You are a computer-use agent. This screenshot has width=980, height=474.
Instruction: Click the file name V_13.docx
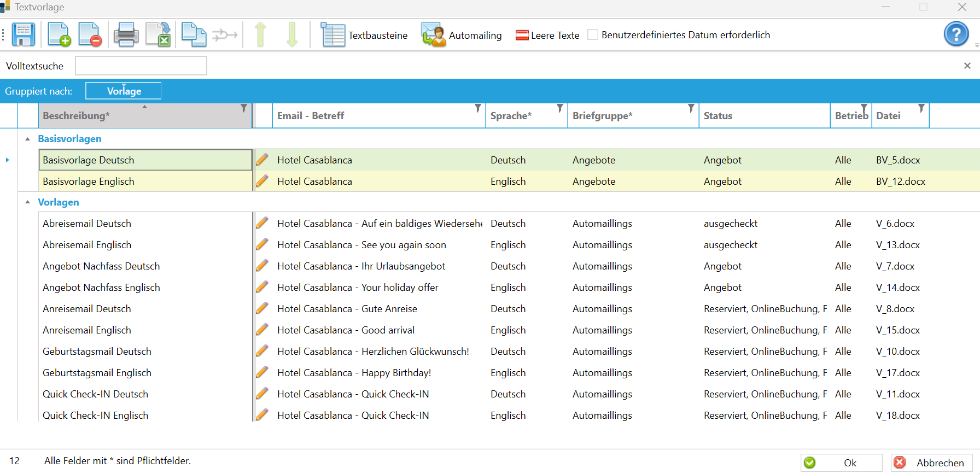point(898,245)
